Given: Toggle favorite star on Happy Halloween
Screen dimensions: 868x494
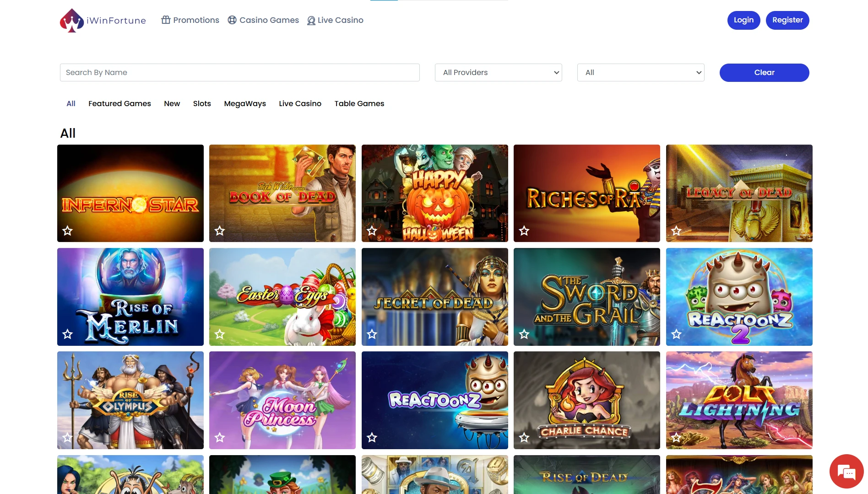Looking at the screenshot, I should (372, 231).
